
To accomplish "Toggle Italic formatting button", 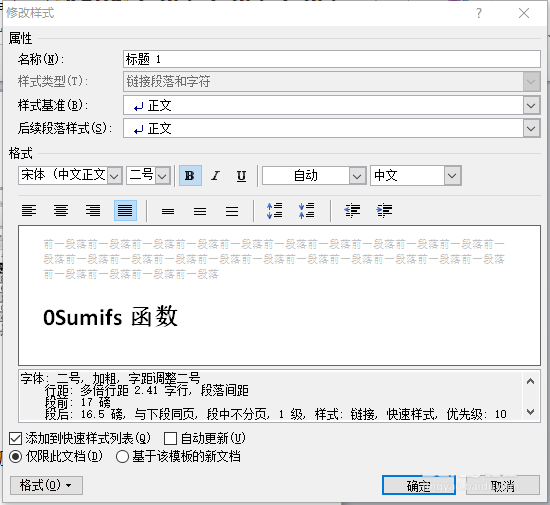I will coord(215,175).
